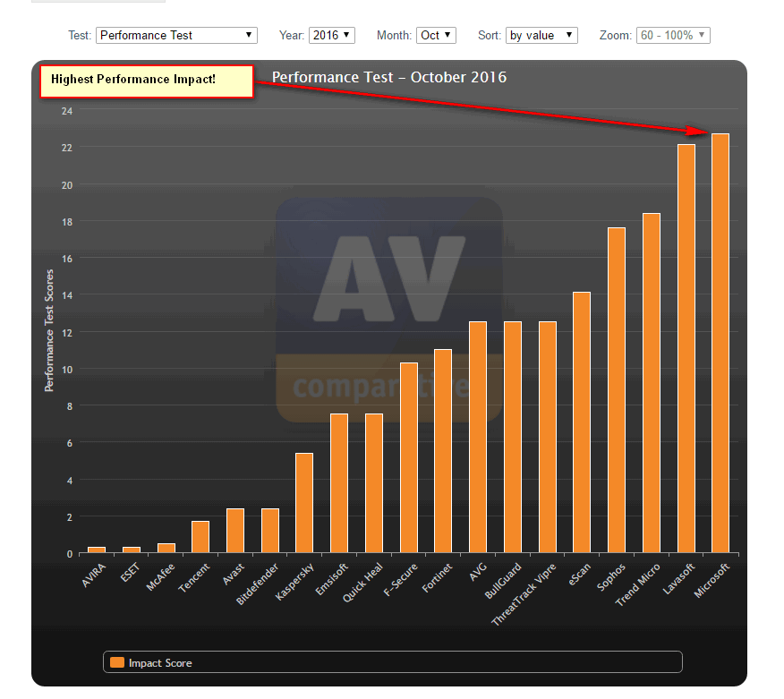Click the AVIRA axis label
The width and height of the screenshot is (784, 699).
(x=94, y=575)
